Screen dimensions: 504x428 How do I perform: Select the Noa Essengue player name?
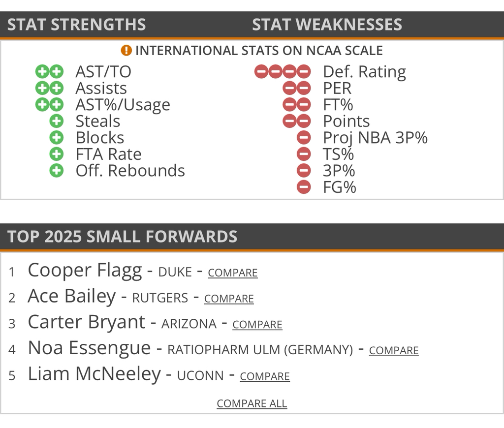[89, 348]
